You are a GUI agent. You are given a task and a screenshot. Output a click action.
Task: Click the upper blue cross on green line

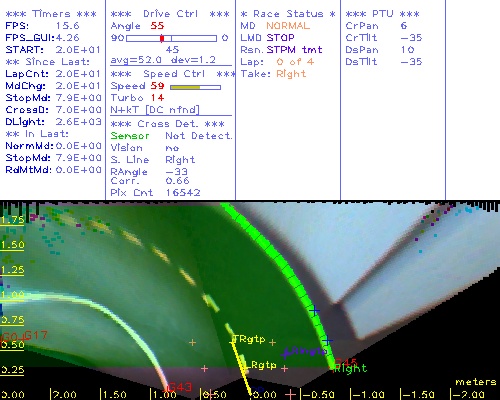[x=314, y=311]
